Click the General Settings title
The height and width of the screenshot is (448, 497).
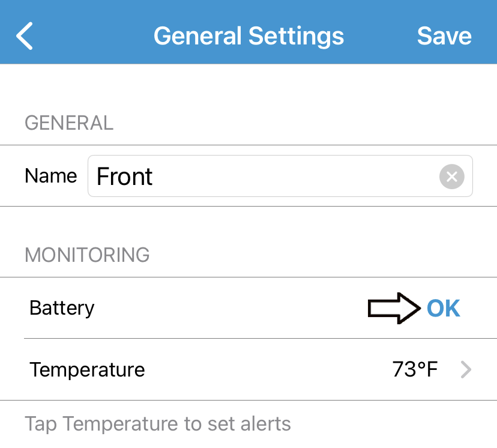click(248, 36)
